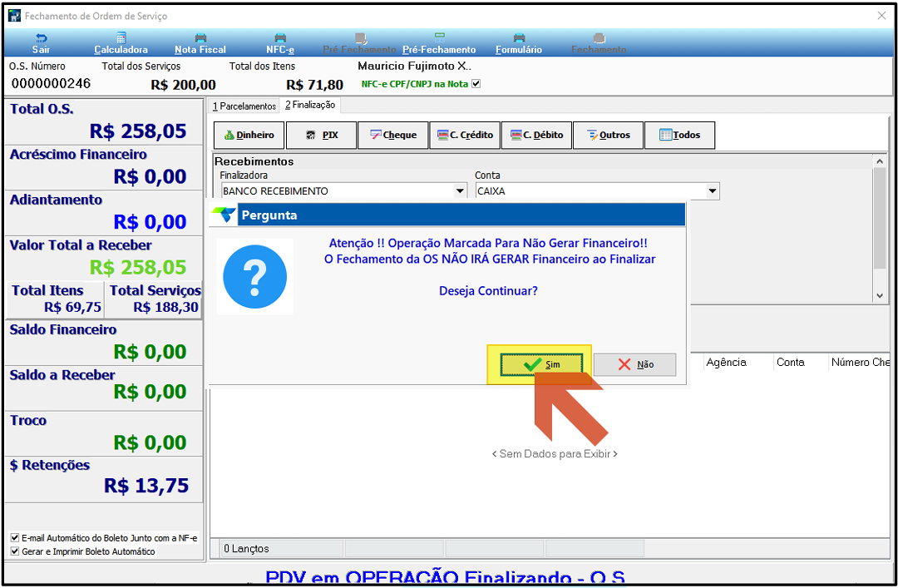This screenshot has height=588, width=898.
Task: Toggle NFC-e CPF/CNPJ na Nota checkbox
Action: (476, 84)
